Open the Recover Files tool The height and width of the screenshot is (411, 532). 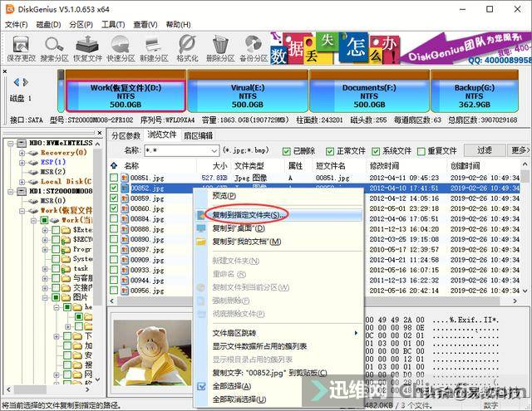88,46
